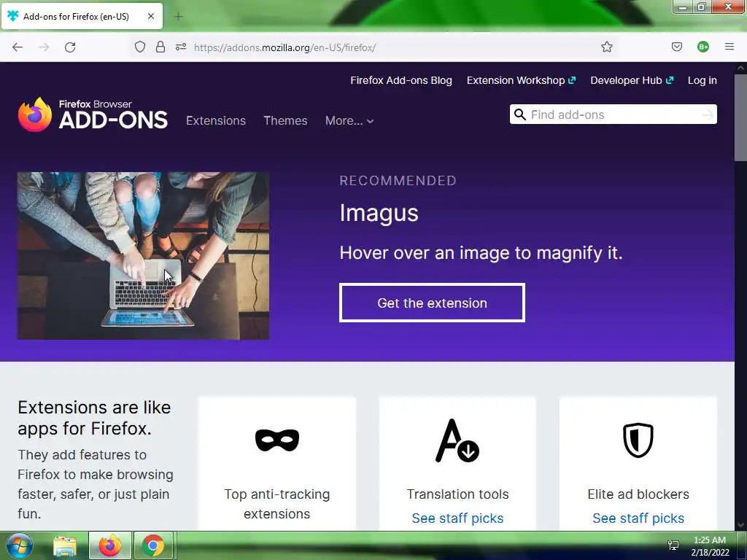The height and width of the screenshot is (560, 747).
Task: Switch to Firefox in the taskbar
Action: click(110, 545)
